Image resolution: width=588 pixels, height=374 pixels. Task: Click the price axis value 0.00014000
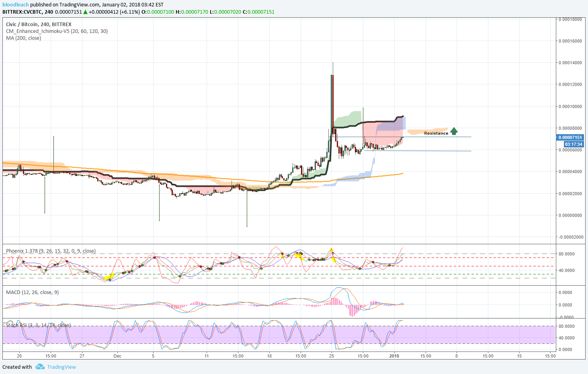[x=570, y=63]
